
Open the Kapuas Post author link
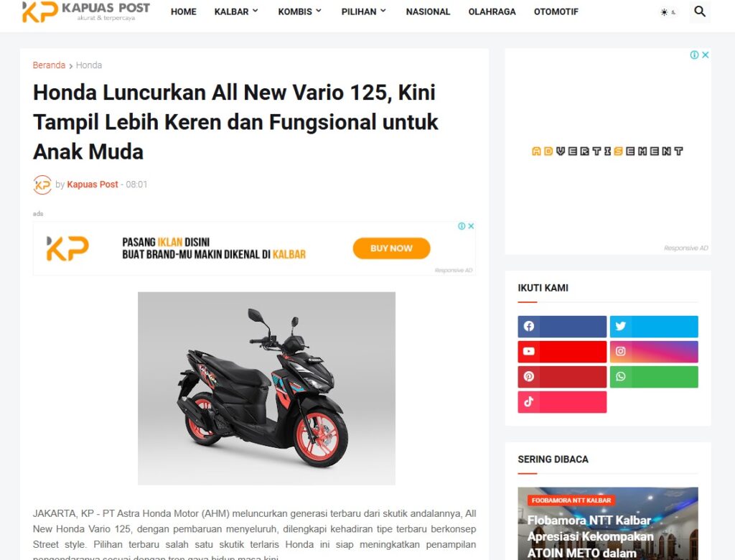[93, 185]
